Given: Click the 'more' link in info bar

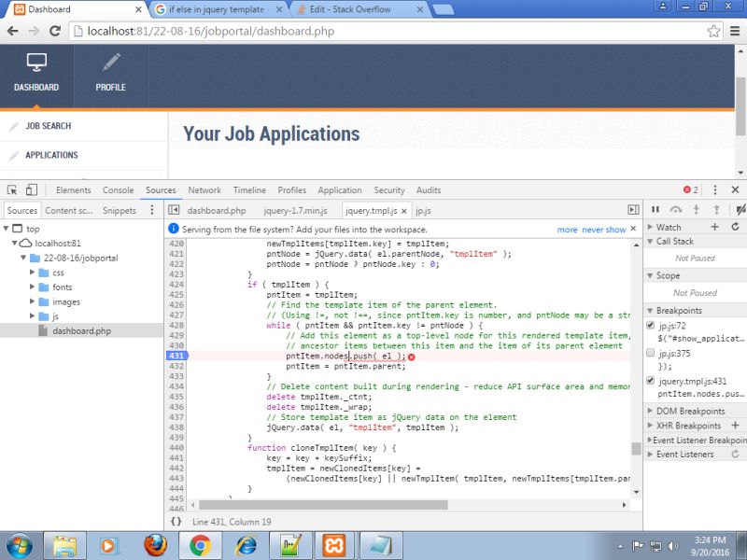Looking at the screenshot, I should click(567, 230).
